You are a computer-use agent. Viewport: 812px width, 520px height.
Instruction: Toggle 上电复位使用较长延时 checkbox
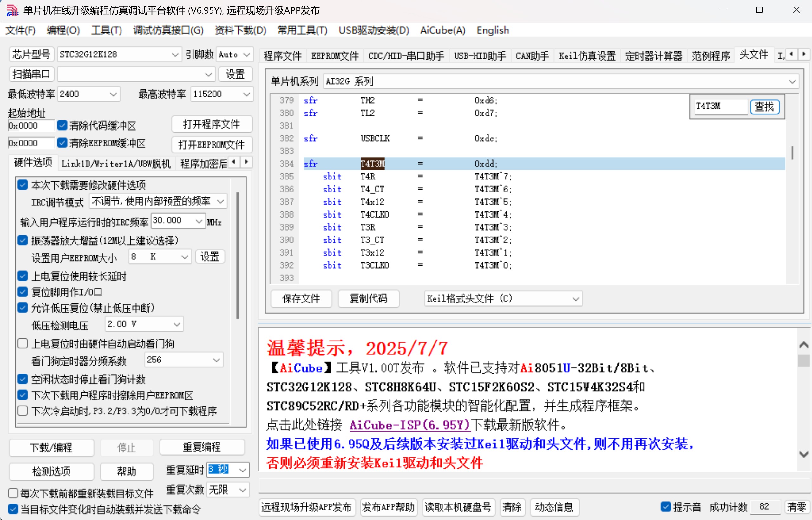click(23, 276)
